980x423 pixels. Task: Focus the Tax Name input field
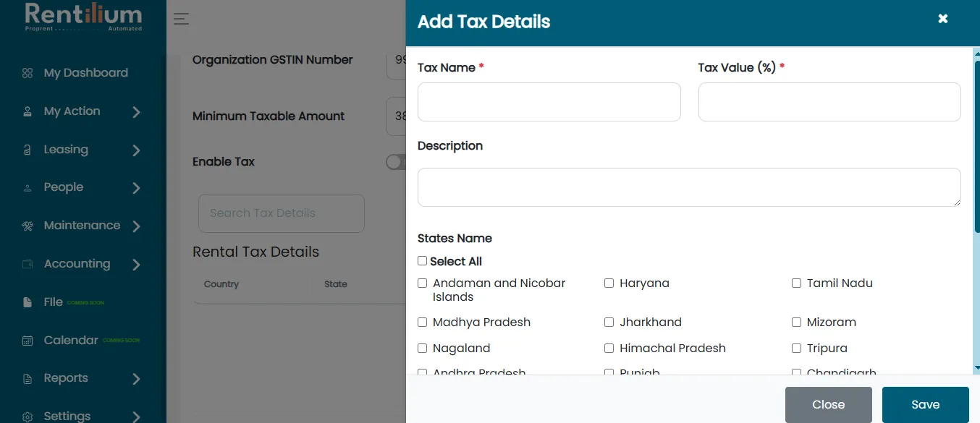pos(549,102)
